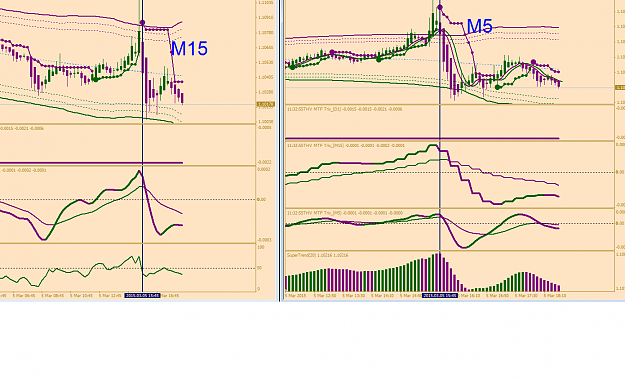The image size is (625, 383).
Task: Click '5 Mar 17:30' on M5 time axis
Action: 526,296
